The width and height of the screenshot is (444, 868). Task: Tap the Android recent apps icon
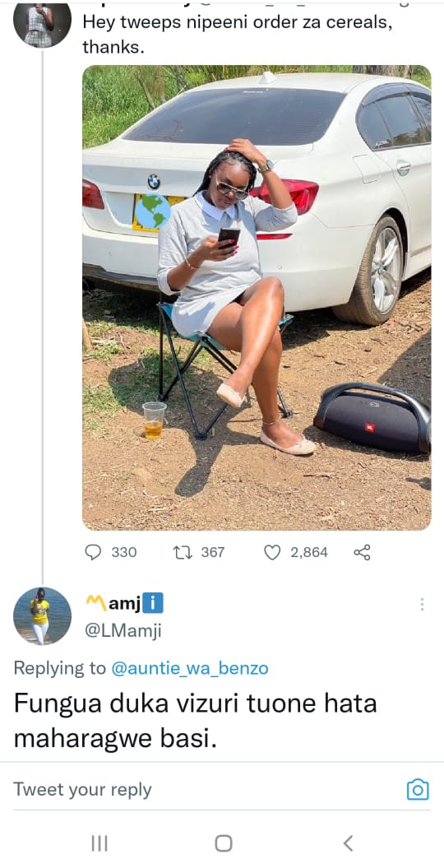pyautogui.click(x=99, y=843)
